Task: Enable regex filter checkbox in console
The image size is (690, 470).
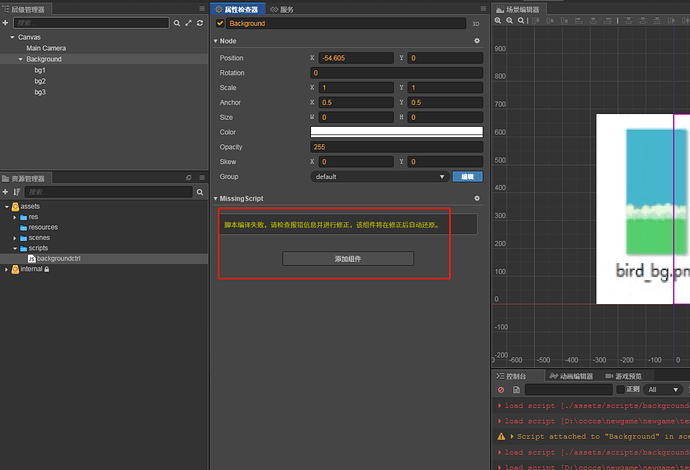Action: pos(620,389)
